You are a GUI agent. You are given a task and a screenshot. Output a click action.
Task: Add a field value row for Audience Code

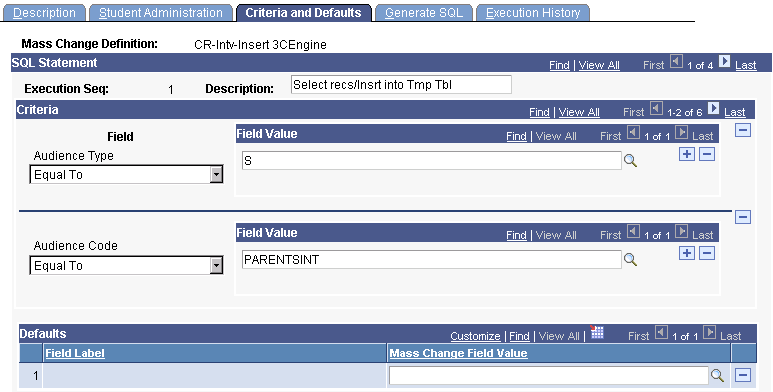[x=687, y=253]
